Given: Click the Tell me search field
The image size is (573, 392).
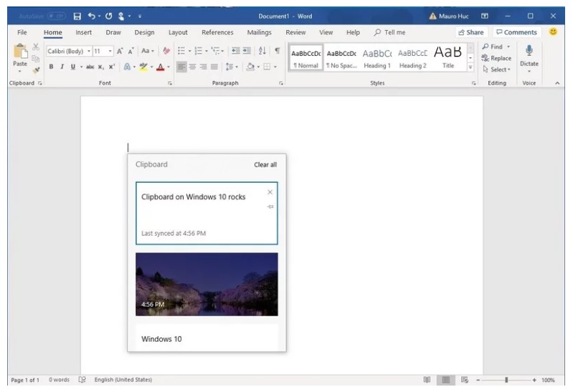Looking at the screenshot, I should click(390, 32).
